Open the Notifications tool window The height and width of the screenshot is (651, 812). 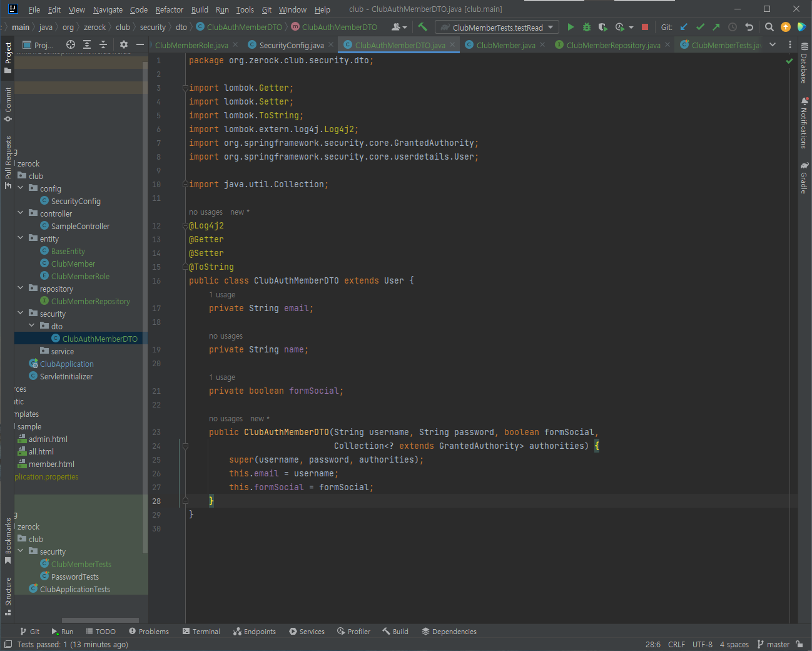(804, 123)
